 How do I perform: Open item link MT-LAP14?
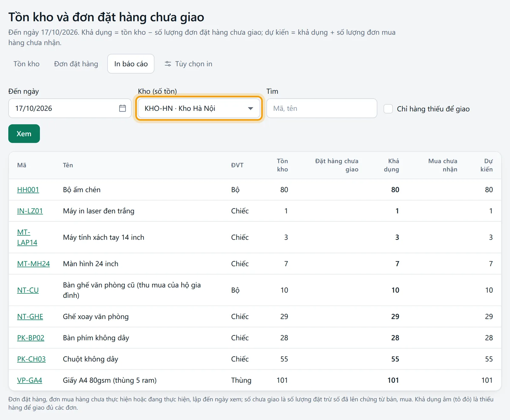coord(27,238)
